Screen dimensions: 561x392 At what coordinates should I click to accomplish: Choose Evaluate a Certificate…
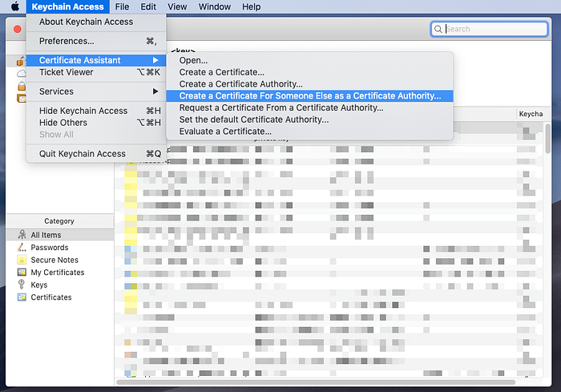[x=310, y=131]
